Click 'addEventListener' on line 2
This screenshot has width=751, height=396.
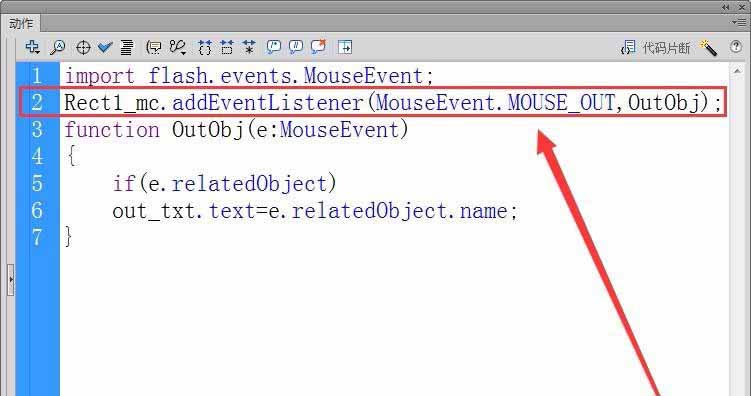click(268, 103)
